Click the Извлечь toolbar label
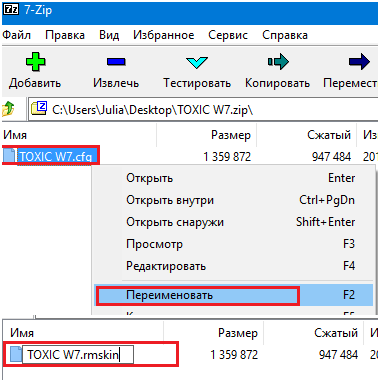Screen dimensions: 388x380 (x=116, y=83)
